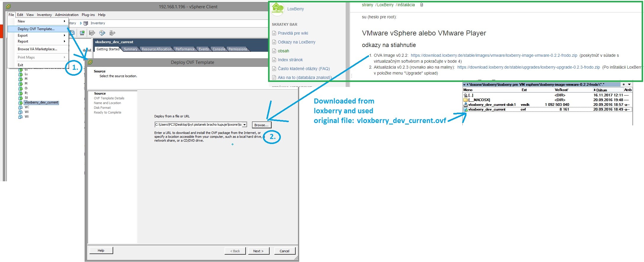This screenshot has width=644, height=262.
Task: Click the 'OVF Template Details' wizard step
Action: pos(109,98)
